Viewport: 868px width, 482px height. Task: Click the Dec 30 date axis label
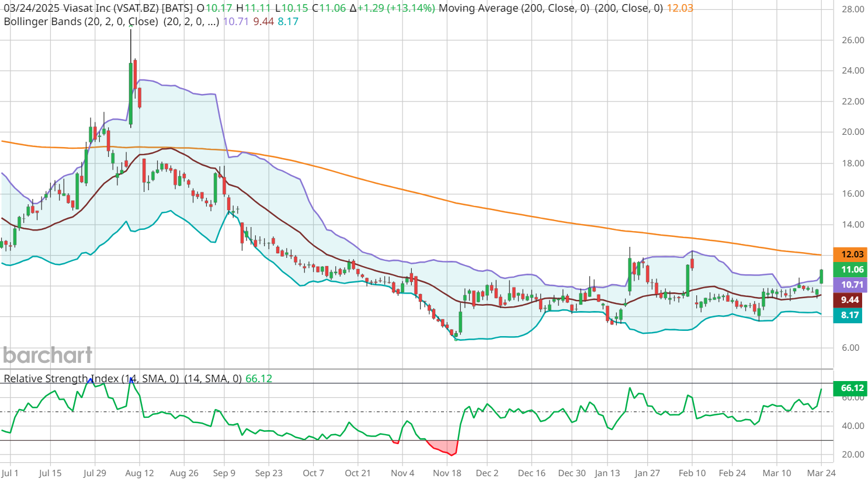click(x=572, y=473)
